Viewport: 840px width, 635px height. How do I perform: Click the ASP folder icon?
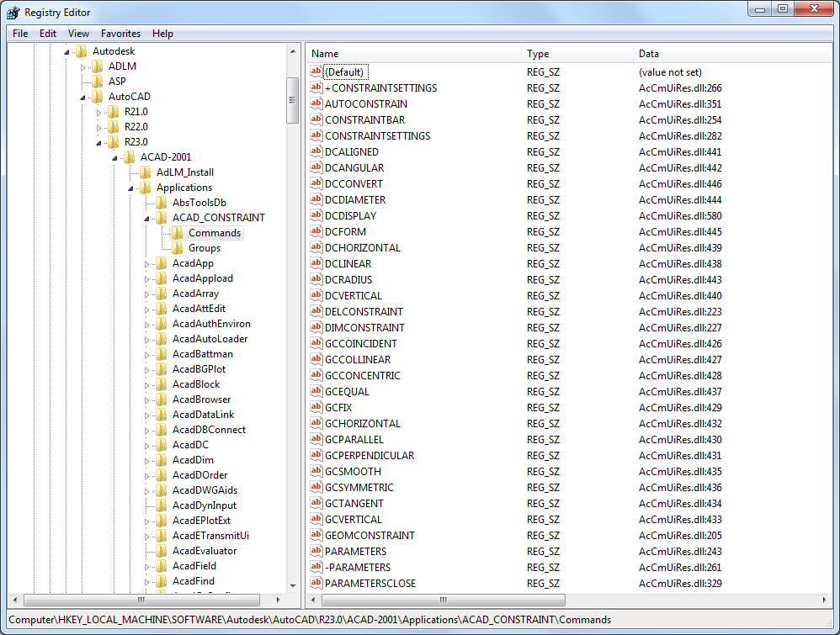[x=98, y=82]
